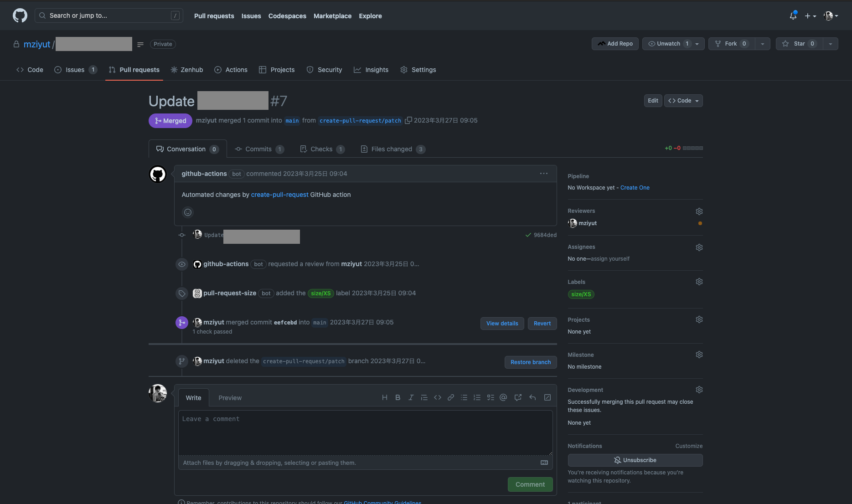Follow the Create One workspace link
852x504 pixels.
(x=635, y=188)
